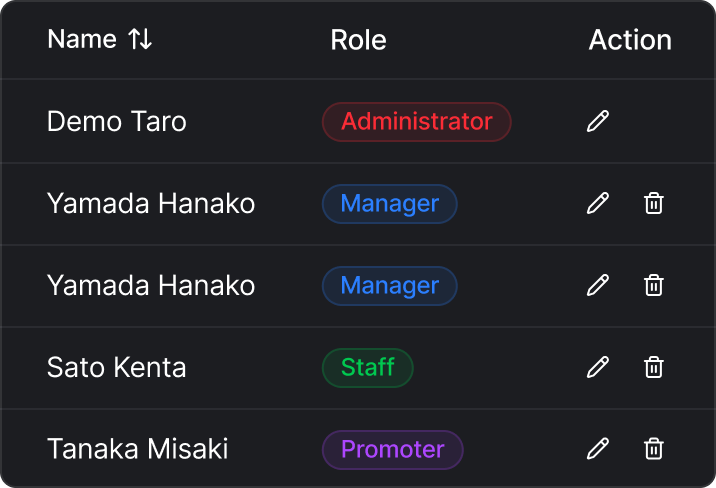Edit the Tanaka Misaki entry
Screen dimensions: 716x488
[x=598, y=449]
